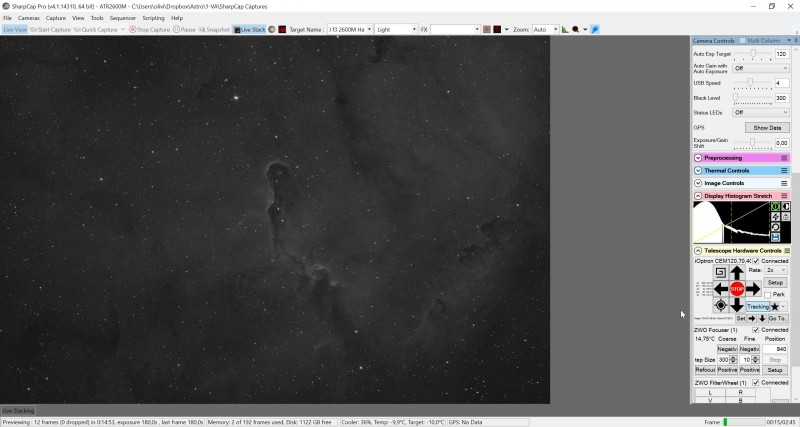This screenshot has width=800, height=427.
Task: Open the Scripting menu
Action: [x=153, y=18]
